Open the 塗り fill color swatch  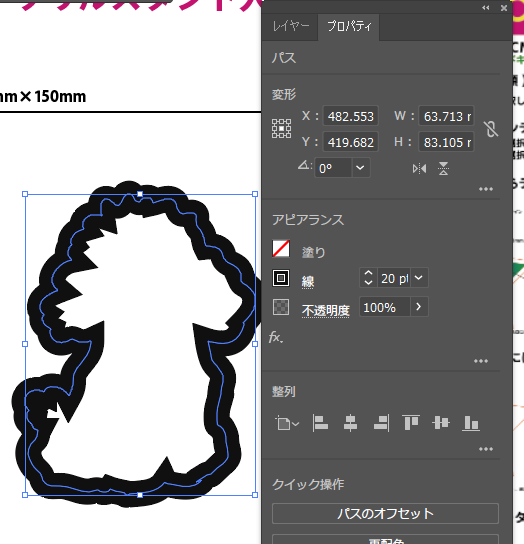point(281,249)
